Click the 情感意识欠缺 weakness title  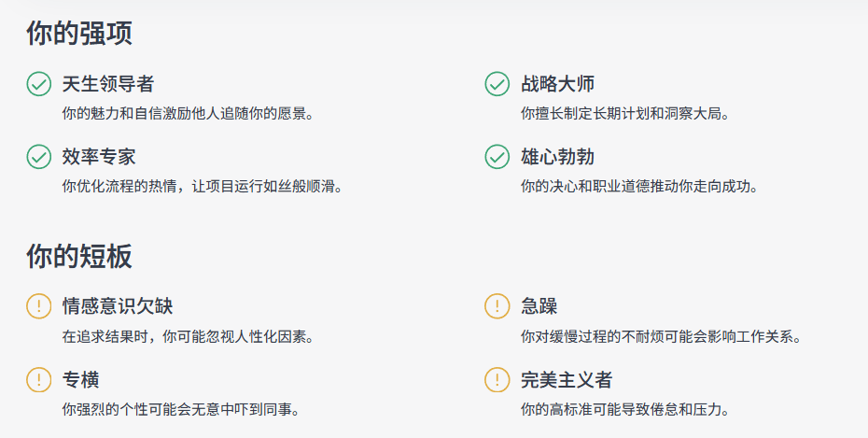[117, 305]
